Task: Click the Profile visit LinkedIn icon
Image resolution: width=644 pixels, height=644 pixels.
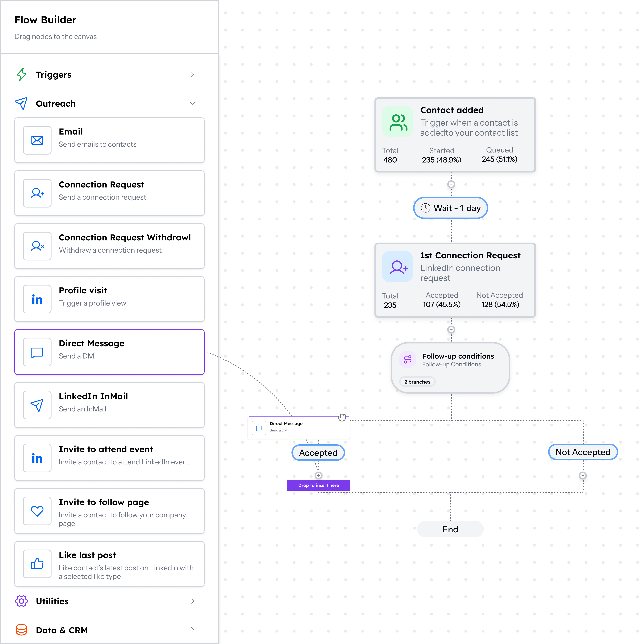Action: click(37, 299)
